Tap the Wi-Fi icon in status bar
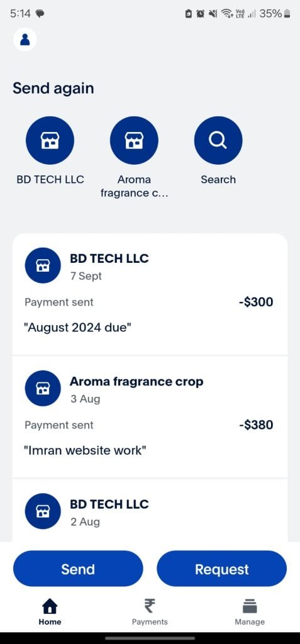This screenshot has width=300, height=644. pyautogui.click(x=226, y=14)
